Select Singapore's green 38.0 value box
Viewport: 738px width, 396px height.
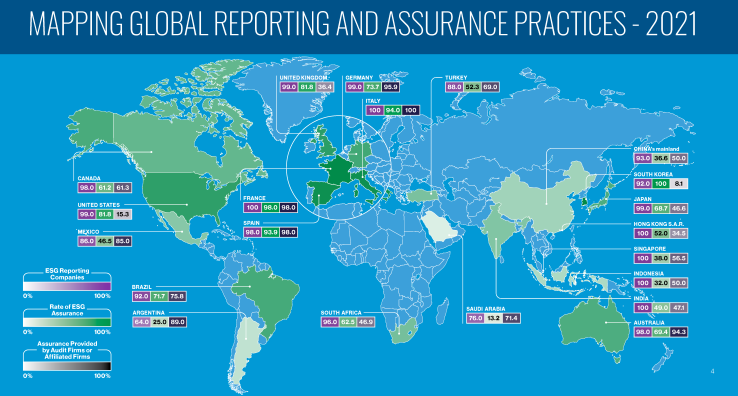pyautogui.click(x=661, y=258)
